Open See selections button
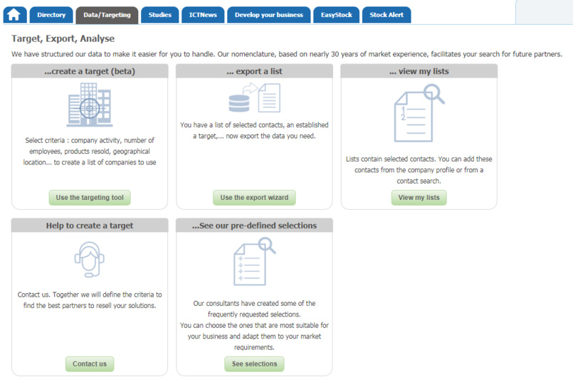 pyautogui.click(x=254, y=364)
